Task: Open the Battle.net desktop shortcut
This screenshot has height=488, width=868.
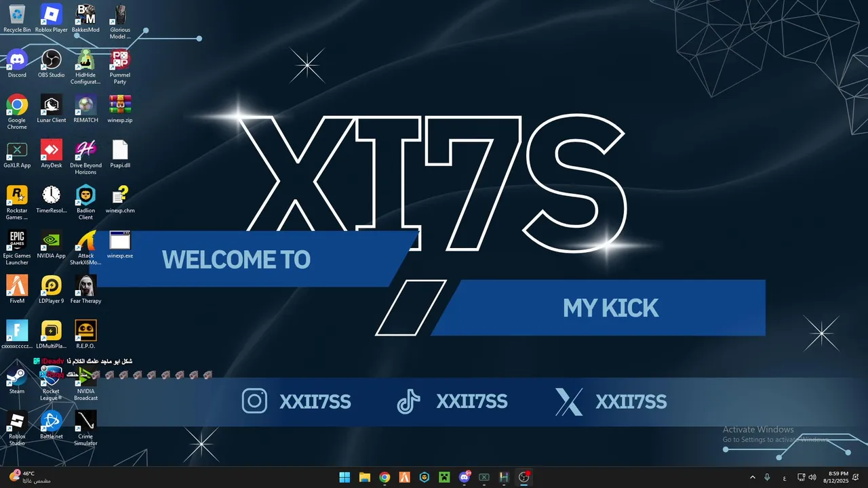Action: tap(52, 426)
